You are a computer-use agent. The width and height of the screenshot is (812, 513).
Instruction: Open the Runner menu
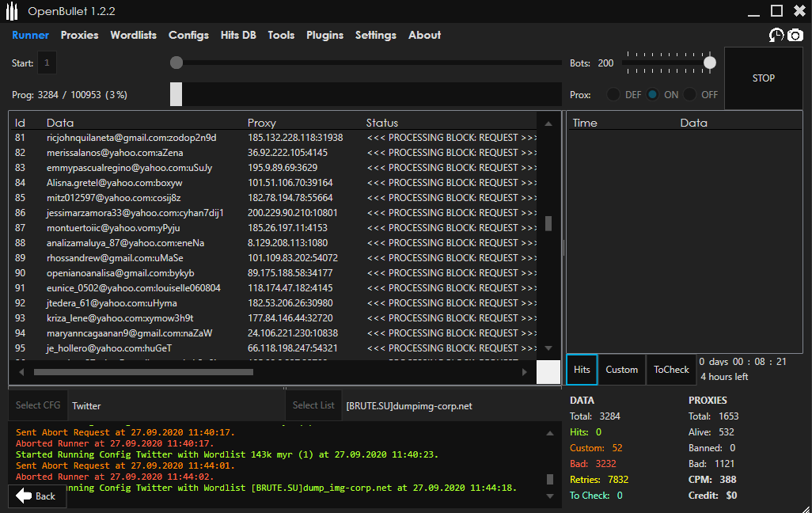[x=31, y=36]
